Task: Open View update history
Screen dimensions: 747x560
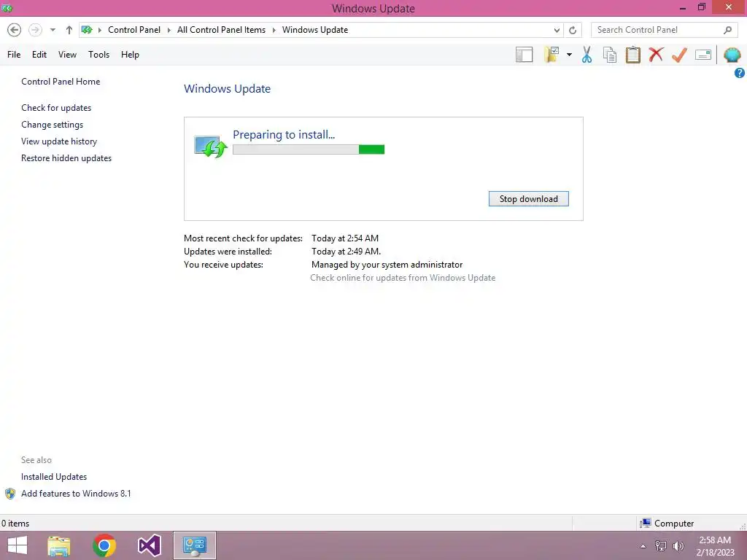Action: [59, 141]
